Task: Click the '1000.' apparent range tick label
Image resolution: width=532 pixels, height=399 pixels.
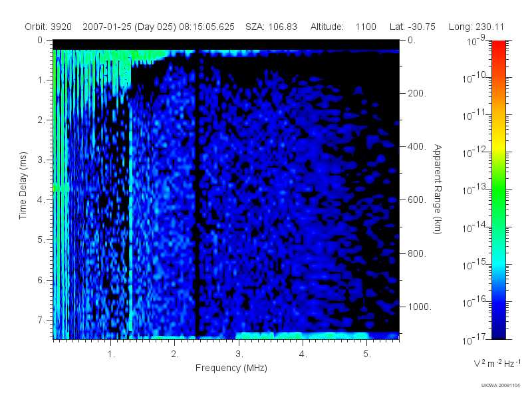Action: [x=420, y=307]
